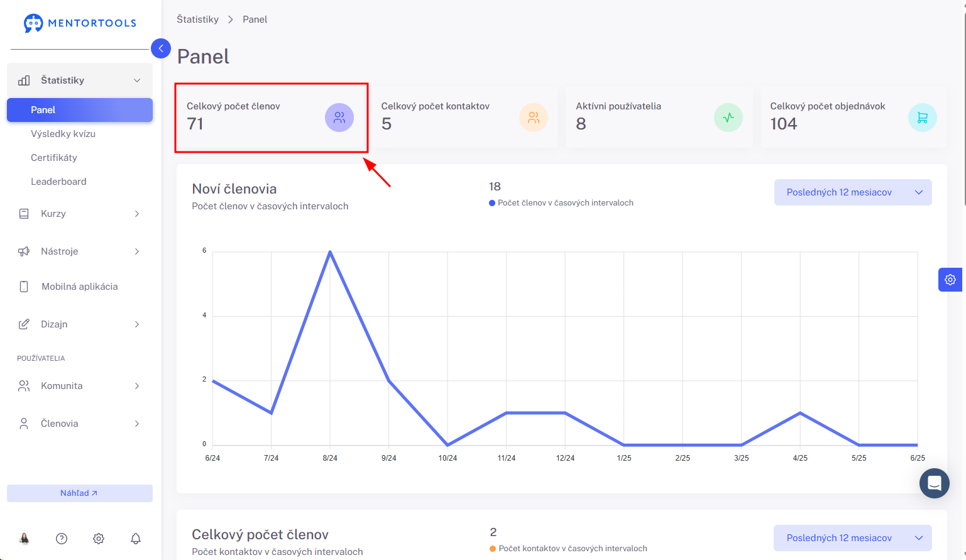Toggle the Počet kontaktov legend series

pyautogui.click(x=568, y=549)
